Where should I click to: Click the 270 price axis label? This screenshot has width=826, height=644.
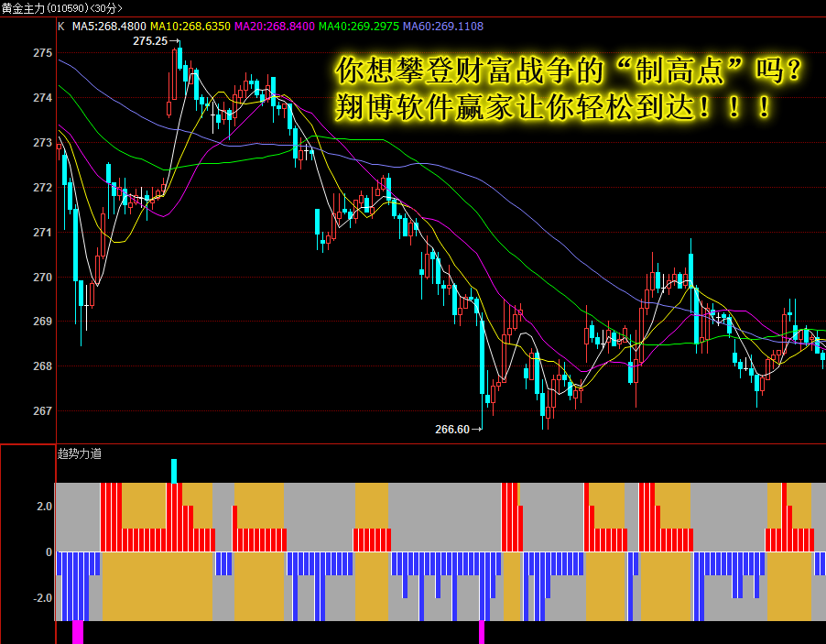tap(43, 277)
